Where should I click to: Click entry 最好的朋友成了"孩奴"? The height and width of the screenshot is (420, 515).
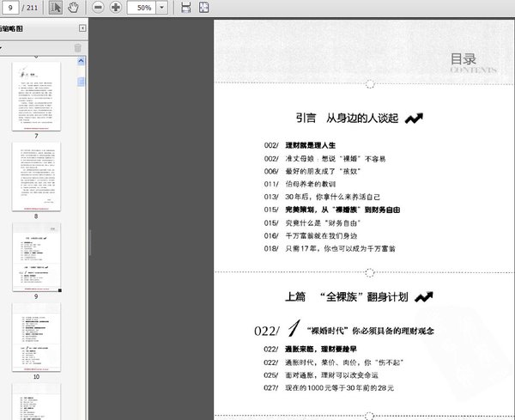coord(323,171)
